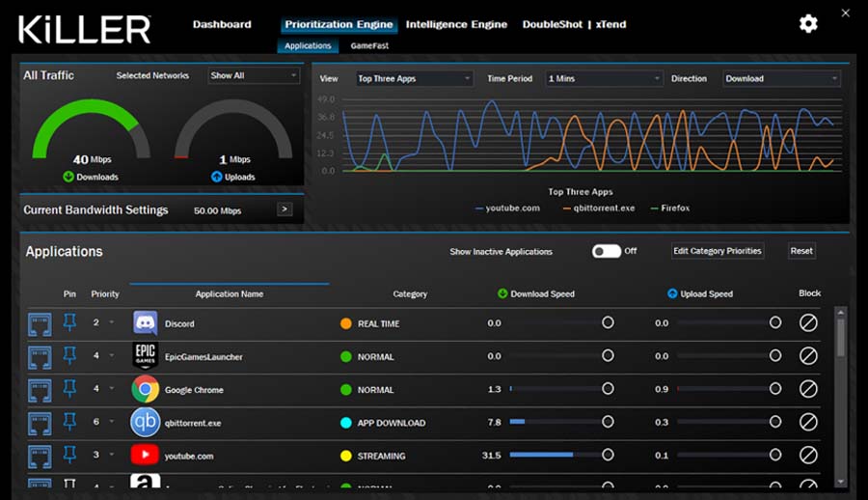Adjust EpicGamesLauncher upload speed slider handle

tap(775, 355)
